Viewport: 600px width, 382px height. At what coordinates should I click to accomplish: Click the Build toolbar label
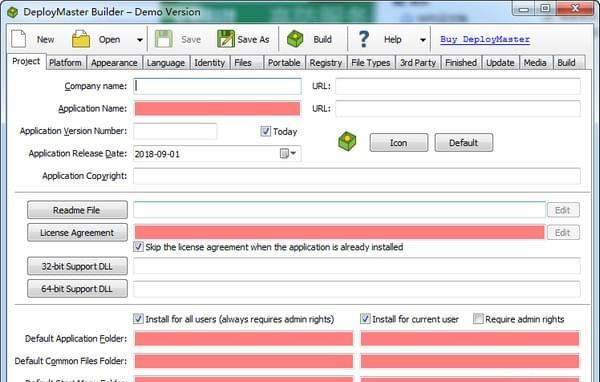click(323, 39)
